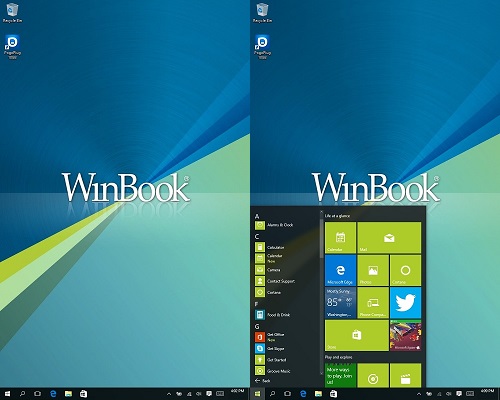Launch Edge from the left-hand desktop taskbar
500x400 pixels.
point(53,394)
